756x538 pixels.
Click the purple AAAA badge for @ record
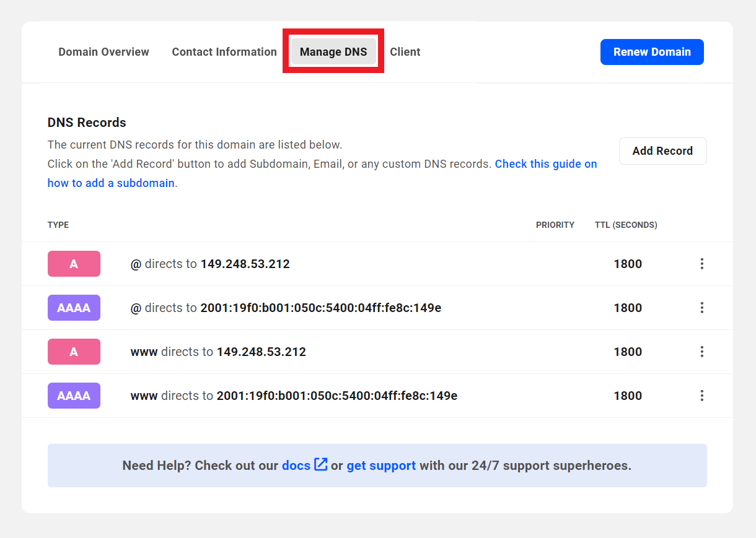74,308
